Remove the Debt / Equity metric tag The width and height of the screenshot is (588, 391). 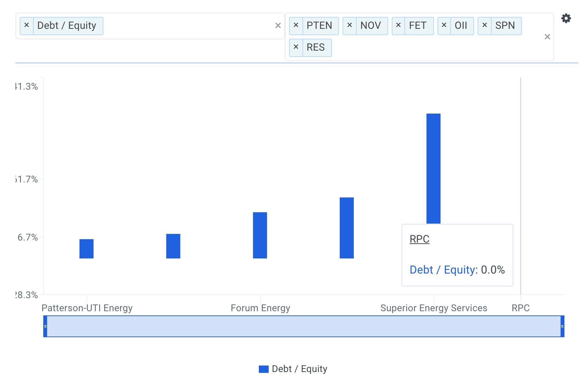[x=26, y=26]
